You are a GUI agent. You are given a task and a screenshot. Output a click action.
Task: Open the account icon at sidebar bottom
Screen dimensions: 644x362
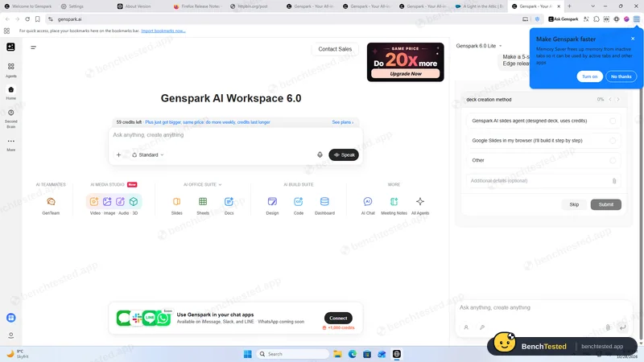(11, 335)
